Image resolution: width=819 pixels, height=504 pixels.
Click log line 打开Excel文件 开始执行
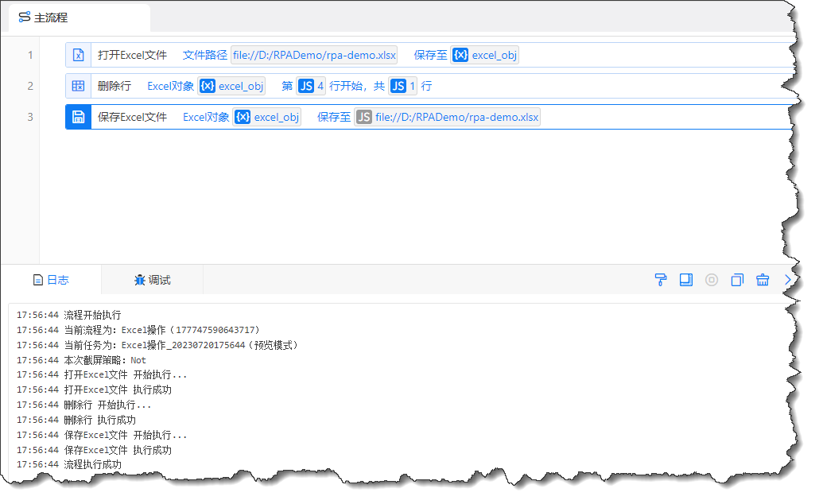point(101,374)
